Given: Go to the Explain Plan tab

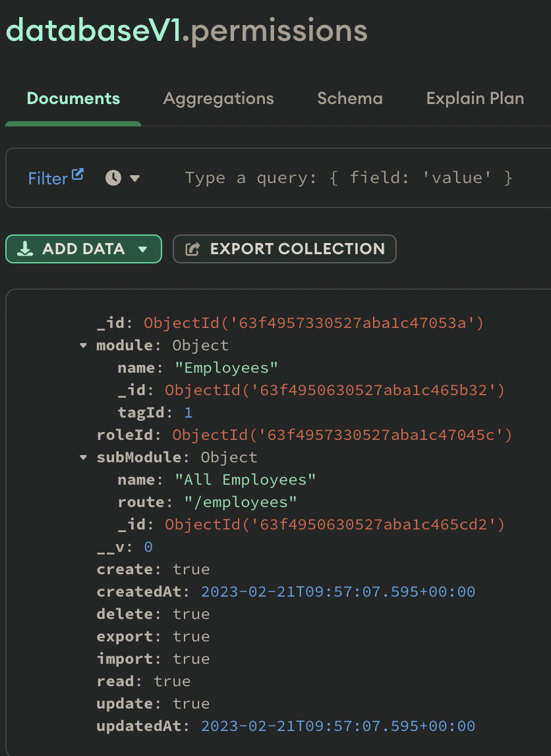Looking at the screenshot, I should 475,99.
